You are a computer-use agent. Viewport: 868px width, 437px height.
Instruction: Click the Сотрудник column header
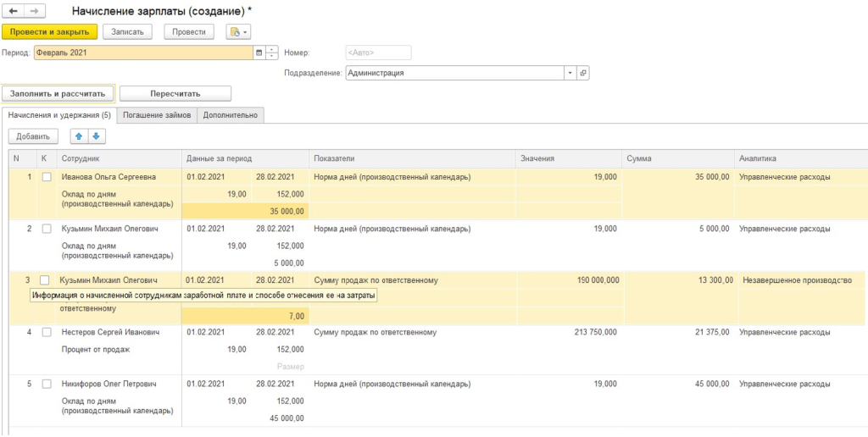coord(120,158)
